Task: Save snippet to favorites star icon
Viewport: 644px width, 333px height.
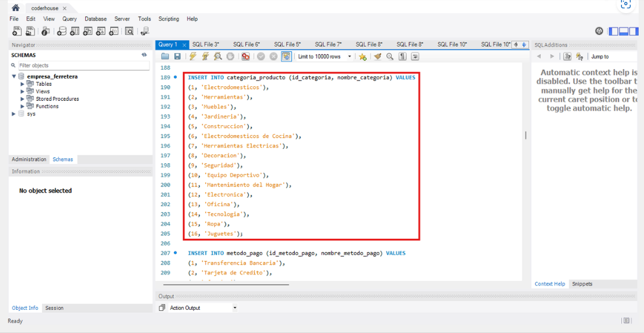Action: coord(362,57)
